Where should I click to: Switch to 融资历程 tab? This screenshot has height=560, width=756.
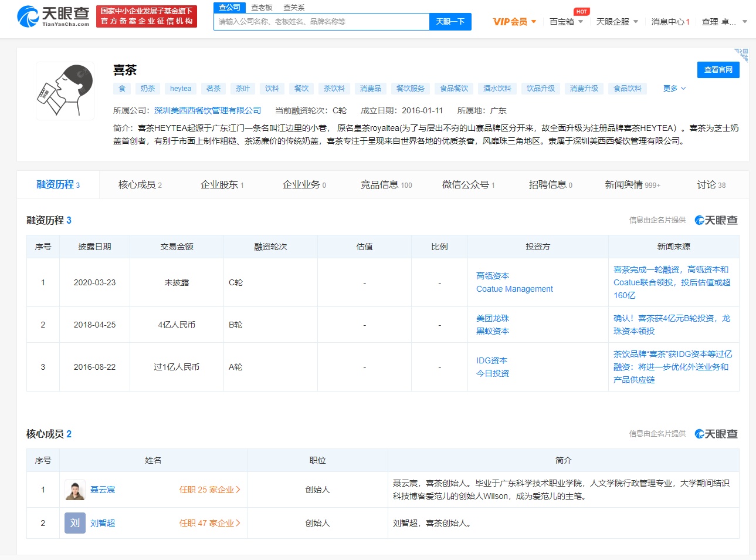58,185
